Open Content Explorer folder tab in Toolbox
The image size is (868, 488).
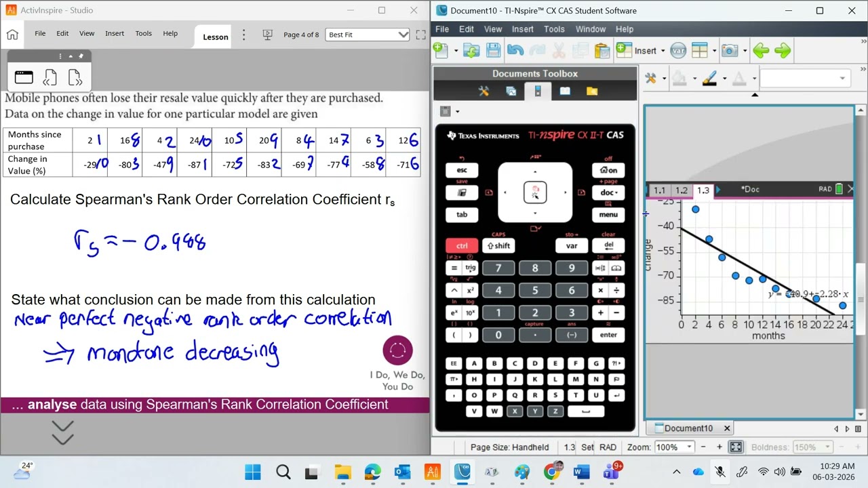[x=592, y=91]
